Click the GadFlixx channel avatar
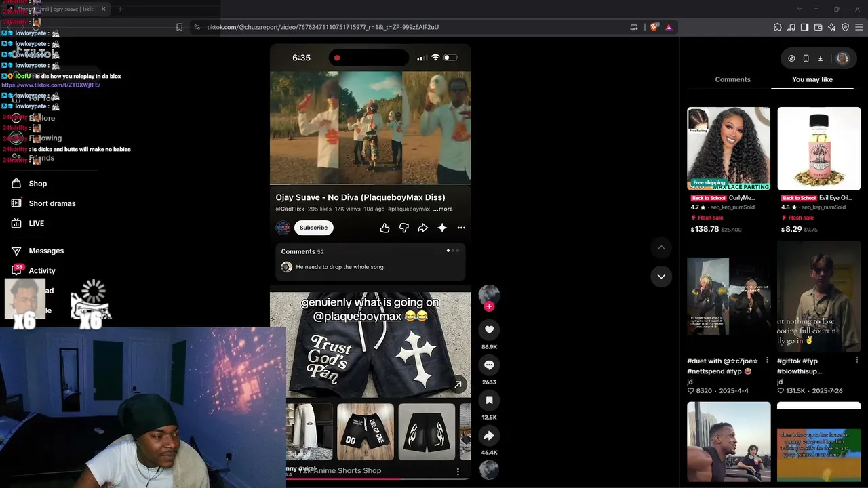The width and height of the screenshot is (868, 488). click(283, 228)
